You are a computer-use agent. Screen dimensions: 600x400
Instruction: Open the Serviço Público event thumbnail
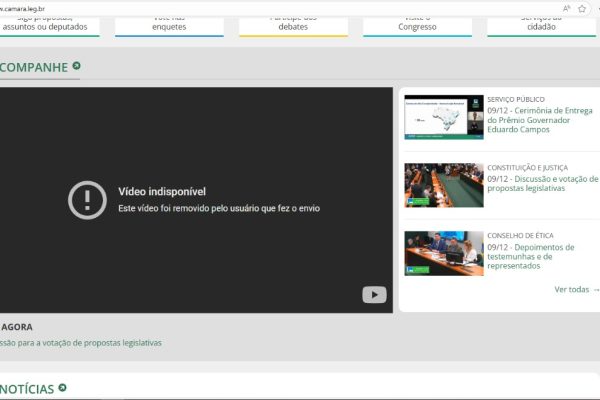(x=444, y=117)
